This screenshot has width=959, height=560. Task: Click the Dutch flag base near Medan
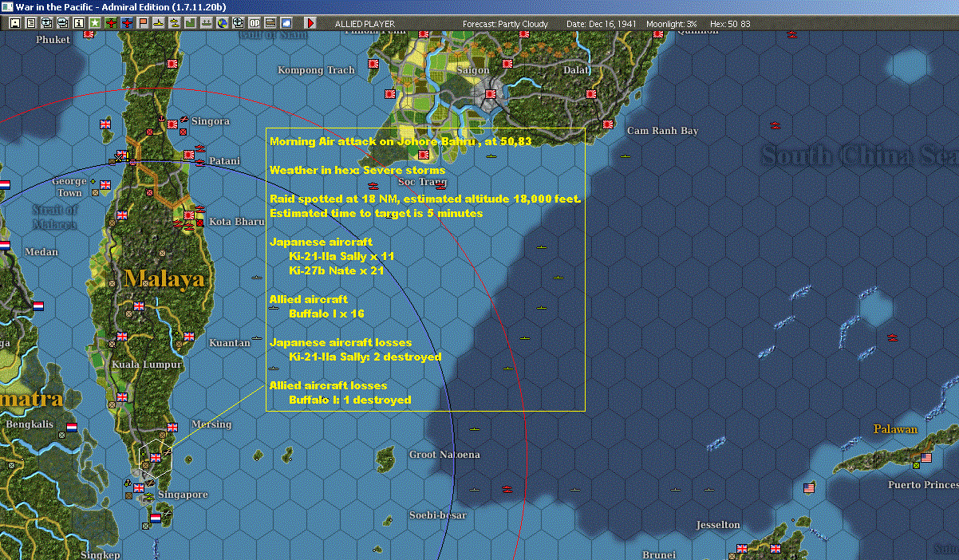(38, 306)
